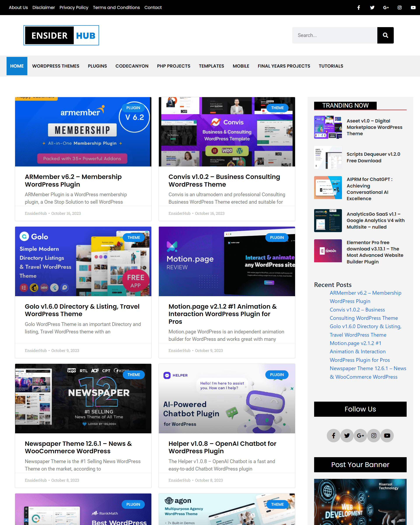Click PLUGIN badge on Helper card

click(277, 374)
